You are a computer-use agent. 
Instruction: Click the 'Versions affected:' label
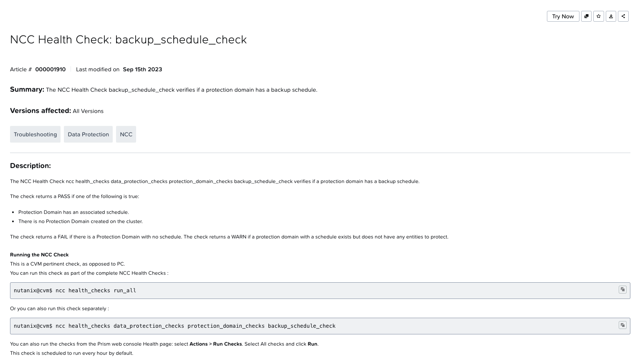click(x=40, y=110)
